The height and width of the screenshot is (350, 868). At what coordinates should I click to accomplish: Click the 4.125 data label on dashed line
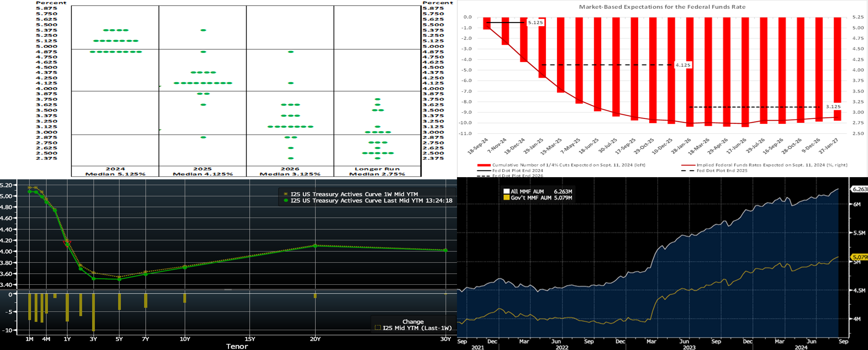pos(683,65)
